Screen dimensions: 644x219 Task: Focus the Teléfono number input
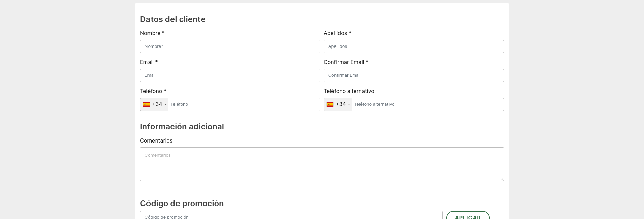[x=244, y=104]
